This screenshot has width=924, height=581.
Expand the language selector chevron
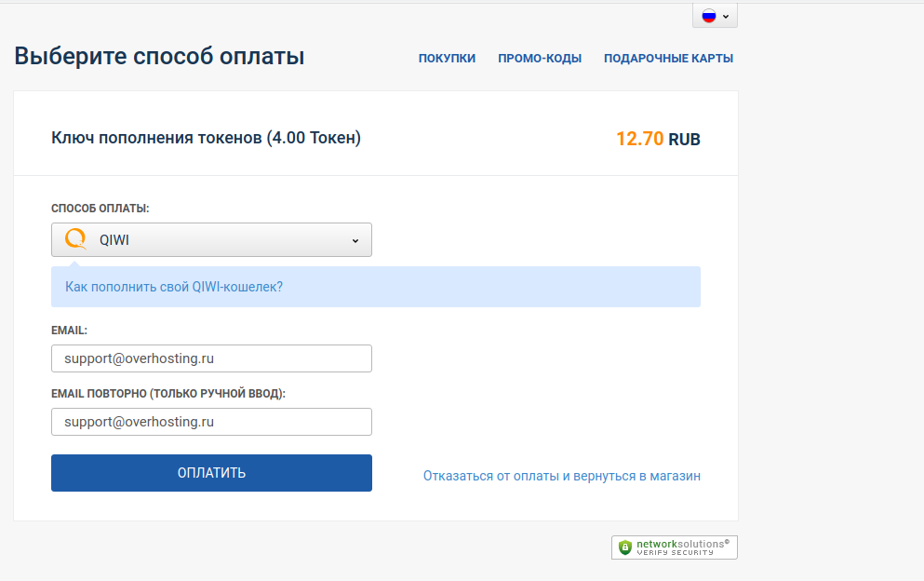coord(726,17)
